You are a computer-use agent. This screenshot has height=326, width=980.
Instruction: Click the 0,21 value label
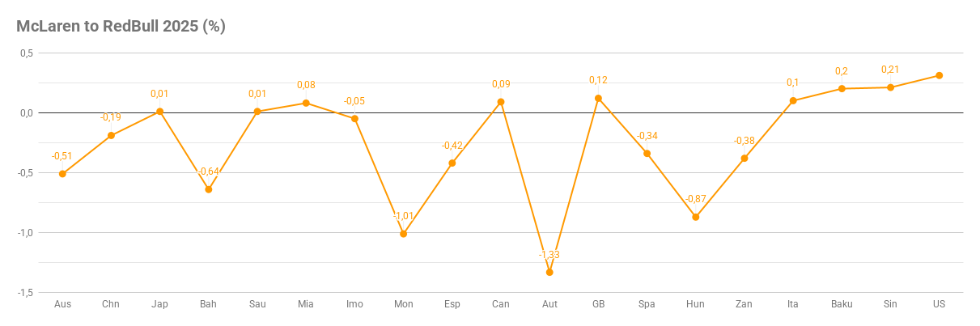(890, 70)
